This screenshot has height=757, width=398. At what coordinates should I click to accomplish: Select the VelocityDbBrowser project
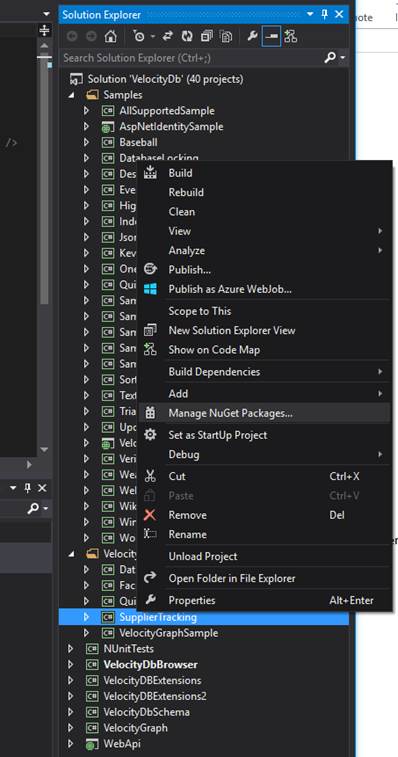coord(150,664)
